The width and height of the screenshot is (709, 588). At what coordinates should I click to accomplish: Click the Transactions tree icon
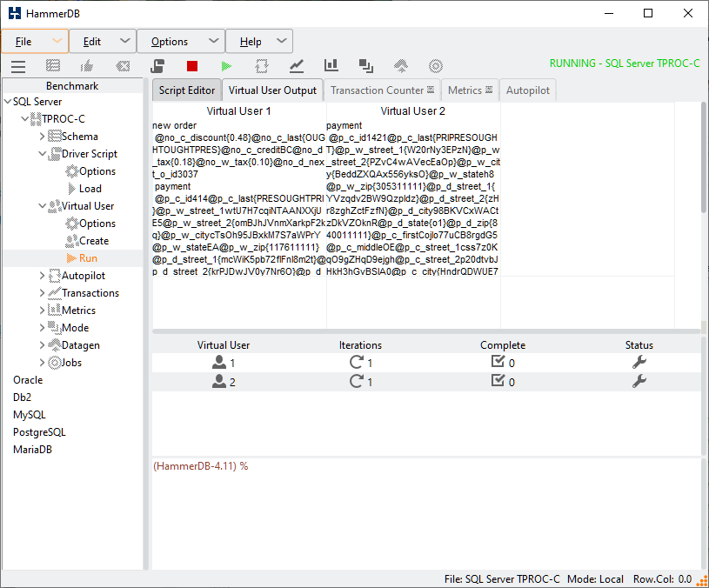54,293
